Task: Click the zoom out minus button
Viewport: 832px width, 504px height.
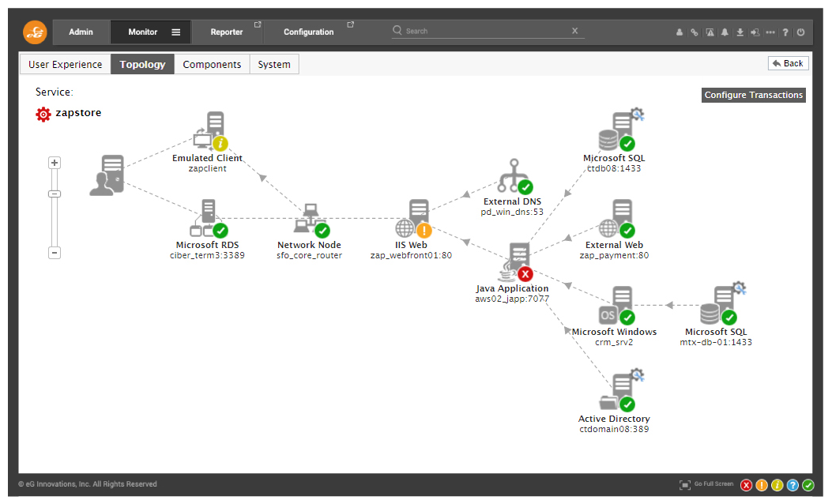Action: click(54, 253)
